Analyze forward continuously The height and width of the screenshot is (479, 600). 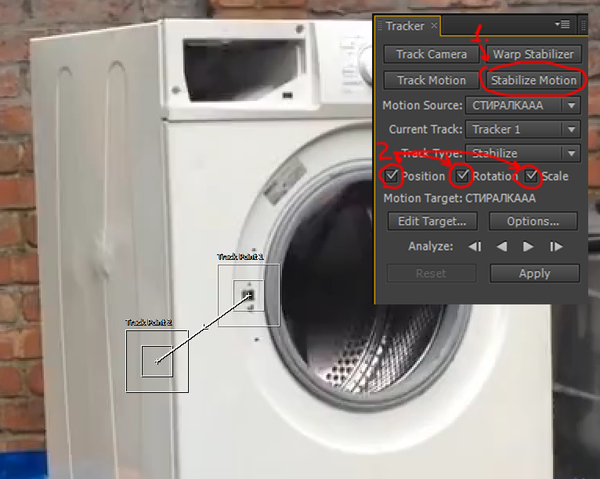point(528,246)
